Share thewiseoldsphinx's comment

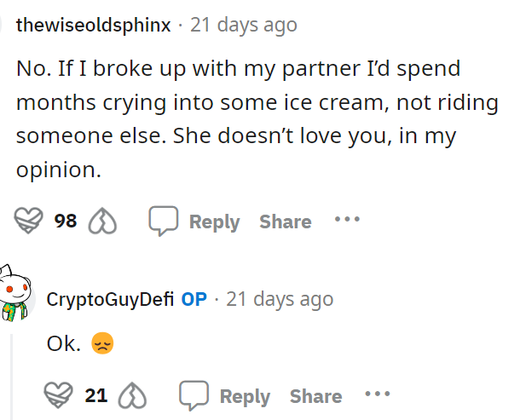[285, 222]
